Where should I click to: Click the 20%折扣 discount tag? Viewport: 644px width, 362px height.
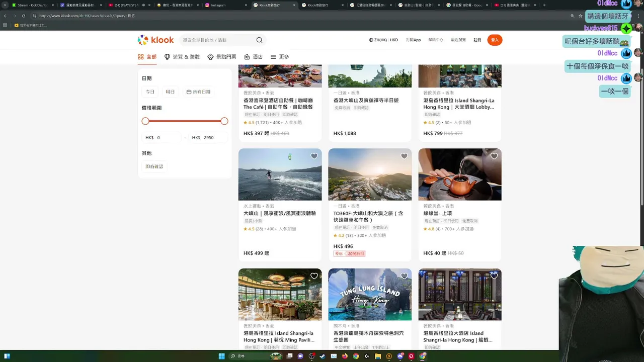tap(356, 254)
